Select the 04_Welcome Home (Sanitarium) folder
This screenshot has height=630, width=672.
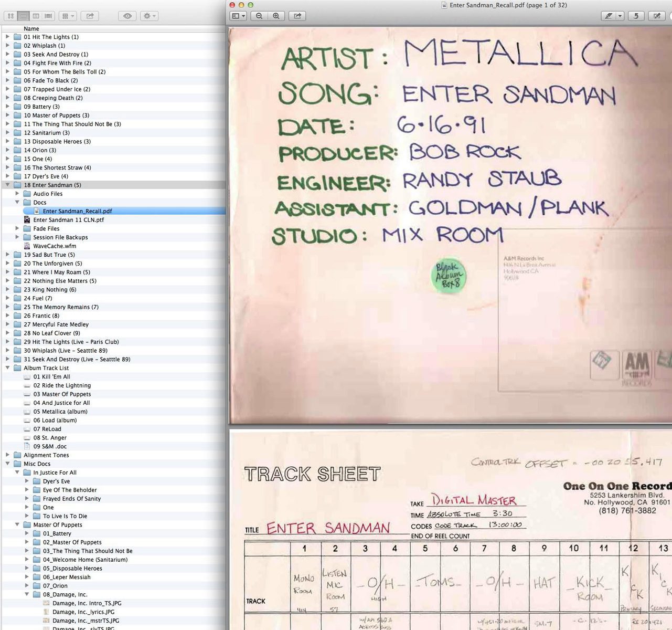pyautogui.click(x=114, y=560)
